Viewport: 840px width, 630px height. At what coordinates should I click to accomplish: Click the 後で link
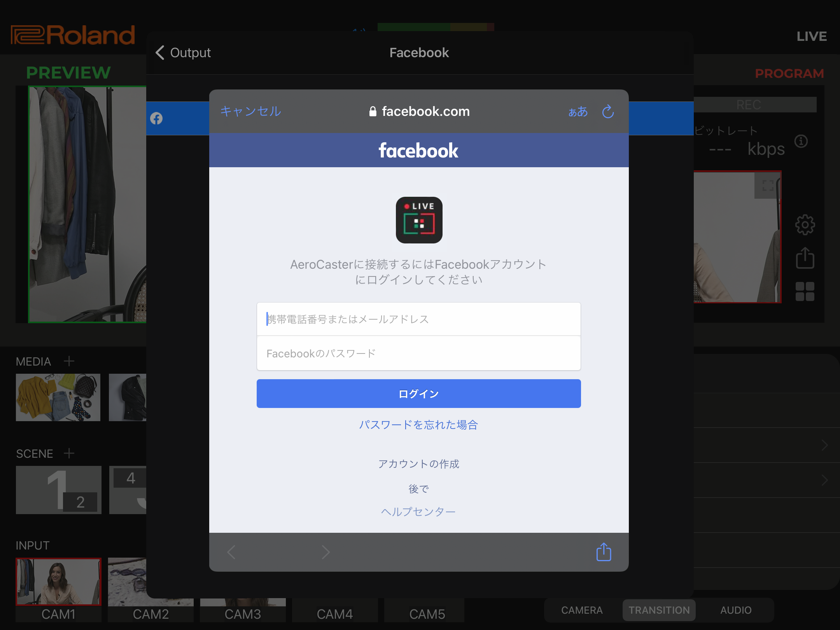418,489
